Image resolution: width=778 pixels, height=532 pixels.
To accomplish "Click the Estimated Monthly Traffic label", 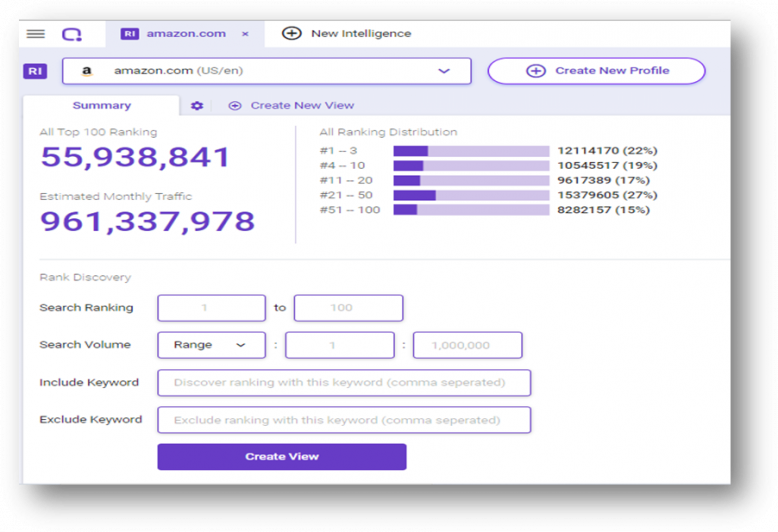I will pyautogui.click(x=116, y=197).
